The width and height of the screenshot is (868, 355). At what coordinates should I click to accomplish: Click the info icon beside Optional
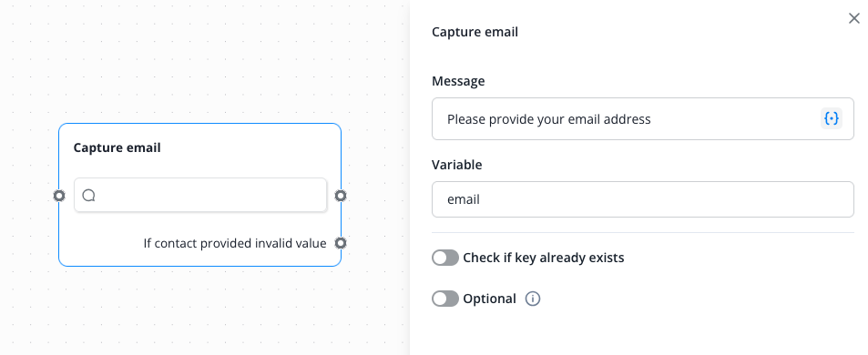[533, 299]
